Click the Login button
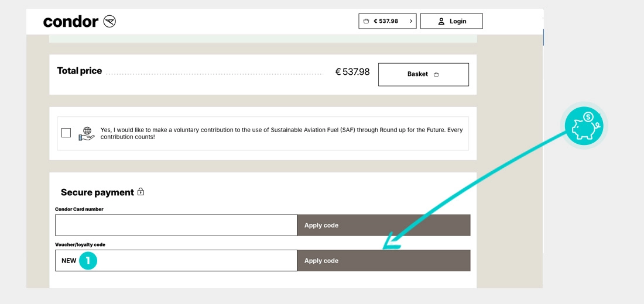 point(451,21)
